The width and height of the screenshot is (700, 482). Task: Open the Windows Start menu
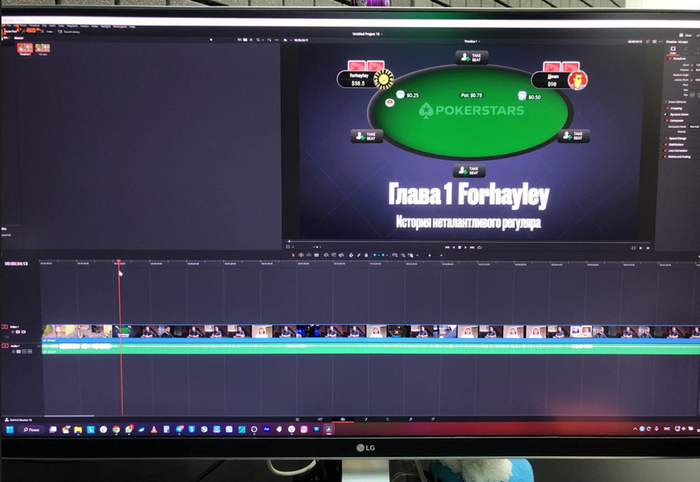pyautogui.click(x=10, y=429)
